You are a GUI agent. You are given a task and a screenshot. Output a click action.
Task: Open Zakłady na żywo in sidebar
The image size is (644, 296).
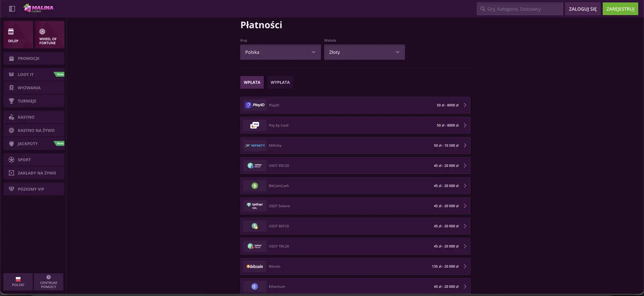pos(34,173)
